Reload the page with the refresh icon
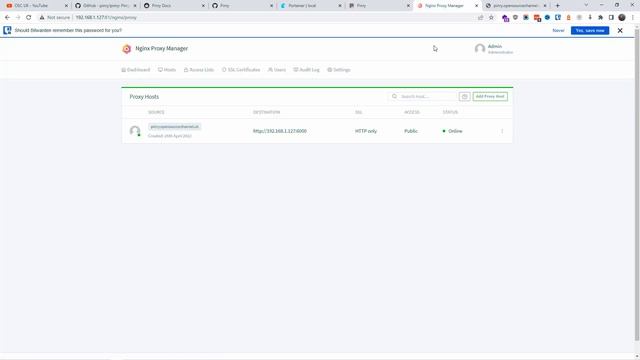The height and width of the screenshot is (360, 640). coord(29,18)
